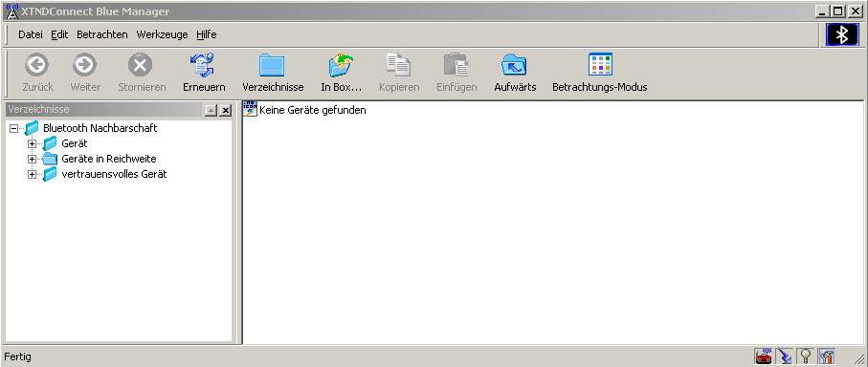Click the red radio status bar icon
Screen dimensions: 868x367
(763, 356)
